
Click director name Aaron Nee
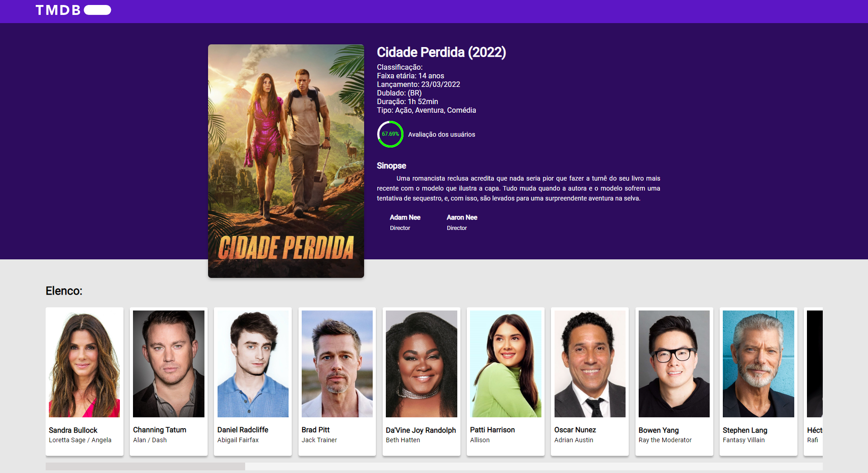coord(462,218)
